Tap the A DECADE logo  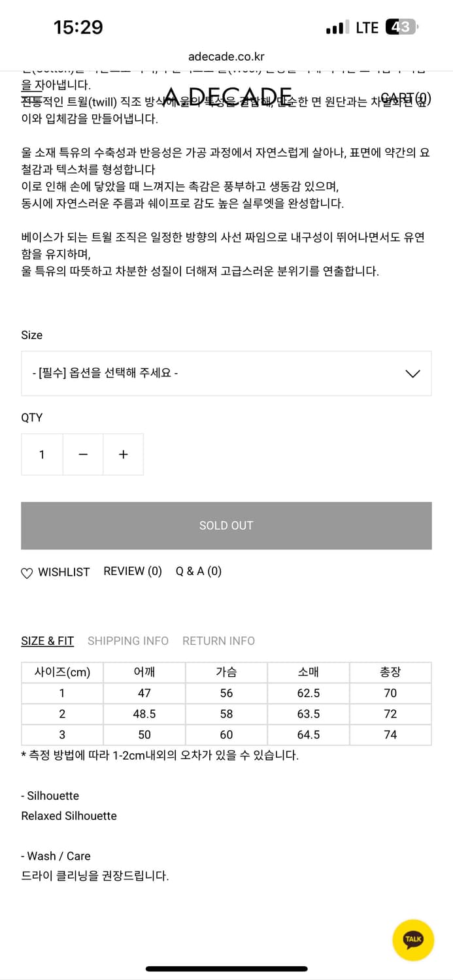pyautogui.click(x=226, y=93)
